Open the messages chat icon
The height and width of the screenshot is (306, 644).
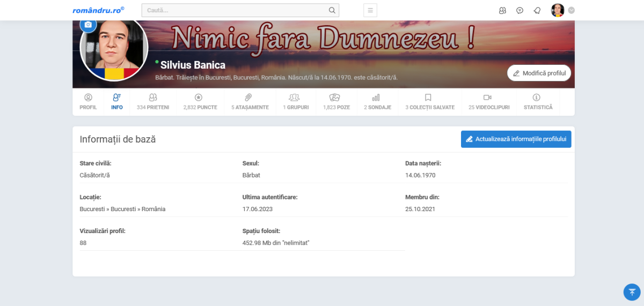tap(519, 10)
